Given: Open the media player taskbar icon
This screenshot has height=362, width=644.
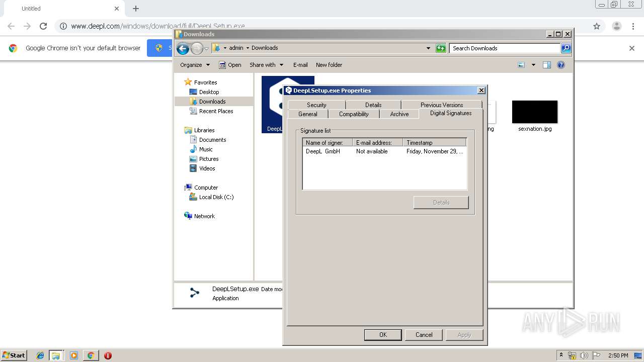Looking at the screenshot, I should click(x=74, y=355).
